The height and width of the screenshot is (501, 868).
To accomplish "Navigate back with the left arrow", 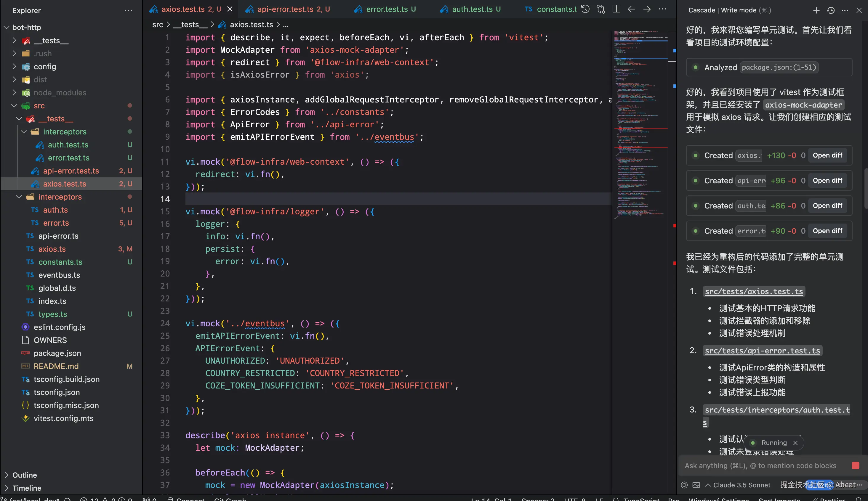I will tap(631, 9).
